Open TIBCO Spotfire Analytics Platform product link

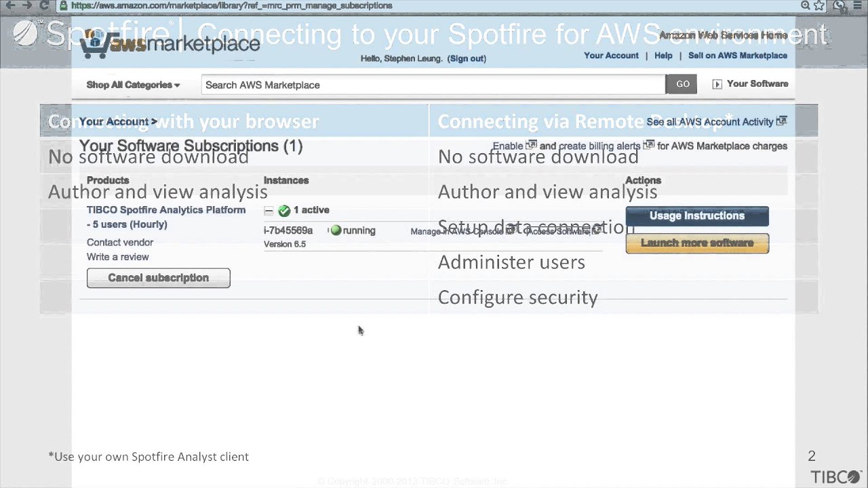pyautogui.click(x=166, y=217)
